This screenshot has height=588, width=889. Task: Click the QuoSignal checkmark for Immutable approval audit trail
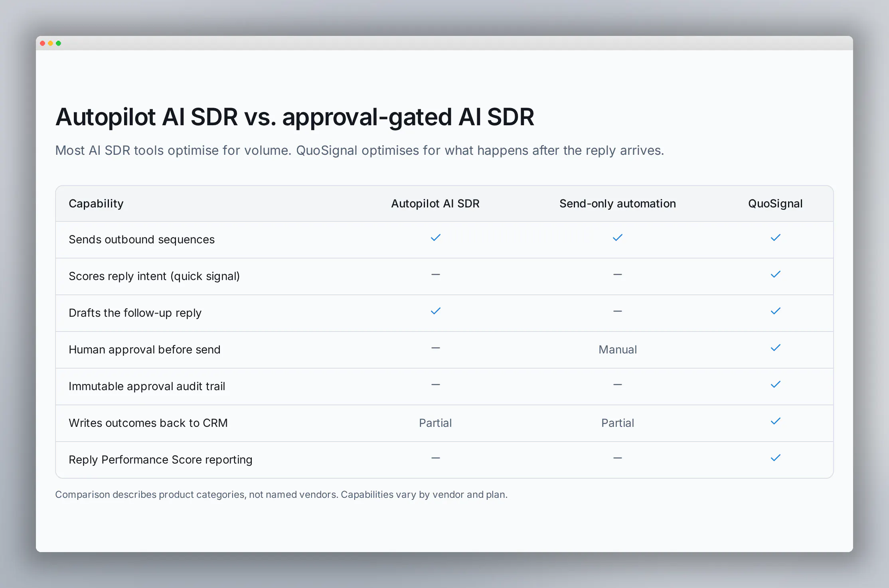[x=775, y=385]
